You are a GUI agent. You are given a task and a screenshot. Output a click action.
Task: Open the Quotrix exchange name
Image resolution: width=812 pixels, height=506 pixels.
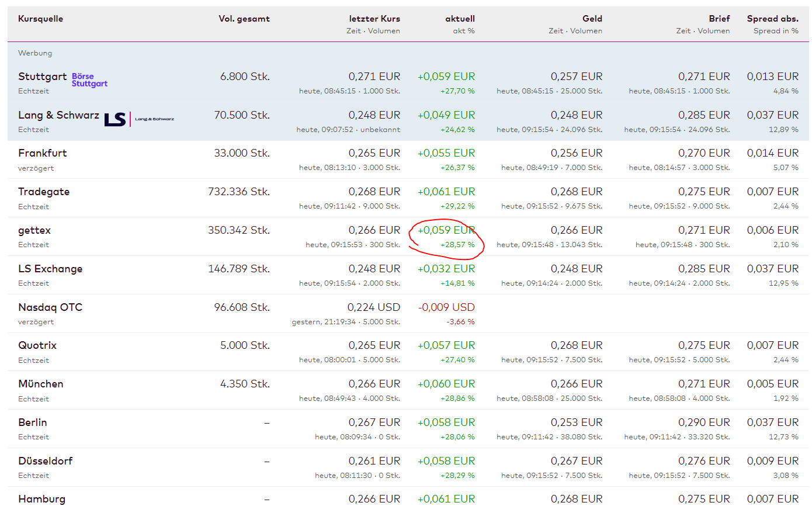37,345
